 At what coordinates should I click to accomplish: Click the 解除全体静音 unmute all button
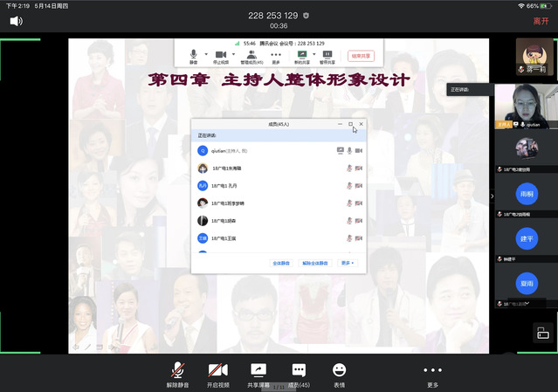tap(315, 263)
